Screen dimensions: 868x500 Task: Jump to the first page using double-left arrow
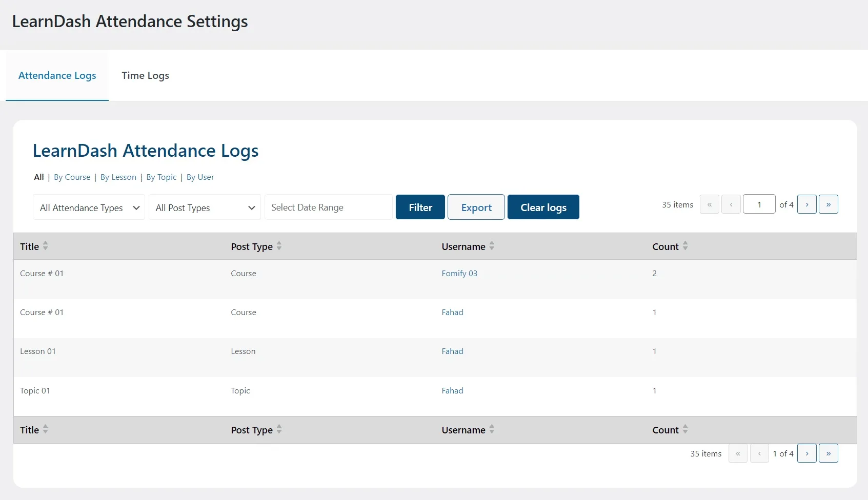pos(710,204)
